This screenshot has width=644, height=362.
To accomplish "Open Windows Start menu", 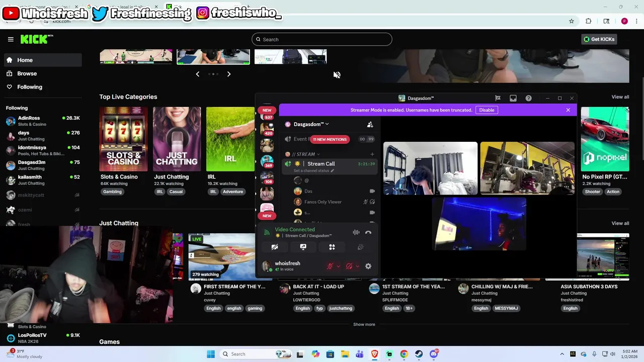I will coord(211,354).
